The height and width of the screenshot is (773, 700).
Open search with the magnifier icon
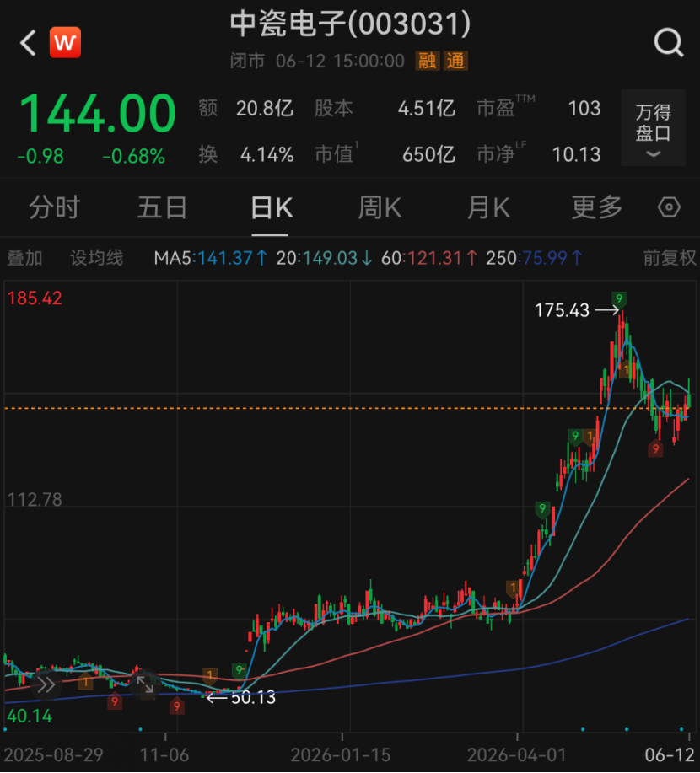click(x=669, y=43)
